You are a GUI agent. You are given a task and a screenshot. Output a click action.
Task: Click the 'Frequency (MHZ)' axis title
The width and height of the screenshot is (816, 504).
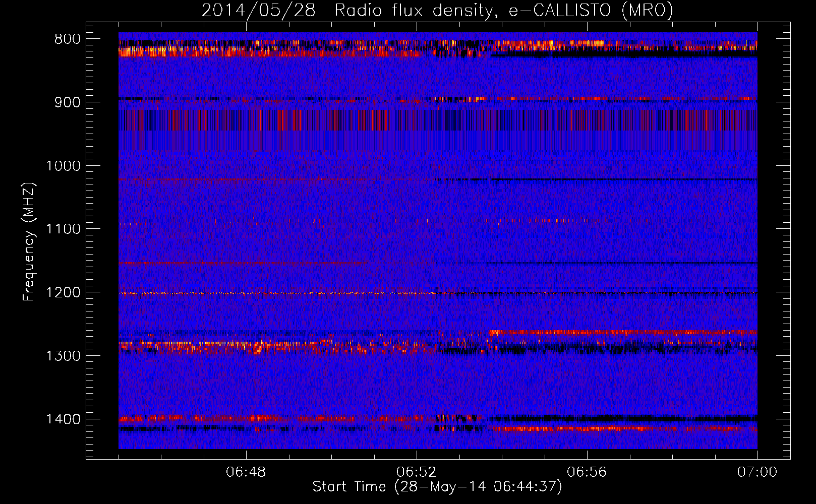point(29,242)
